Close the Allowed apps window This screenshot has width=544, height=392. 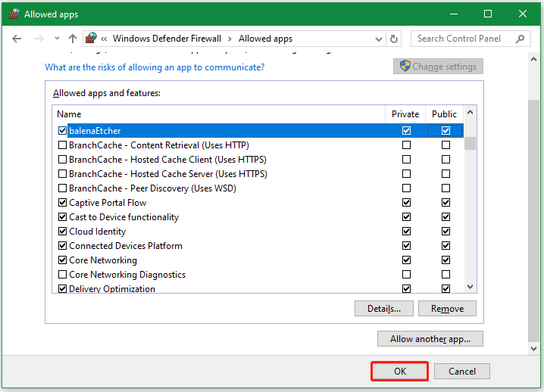click(523, 14)
